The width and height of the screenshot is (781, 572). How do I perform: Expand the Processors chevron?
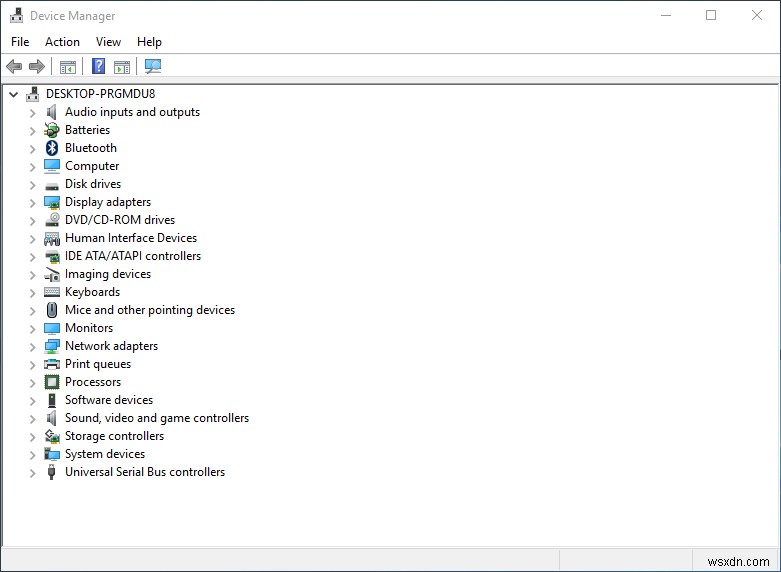pos(32,383)
